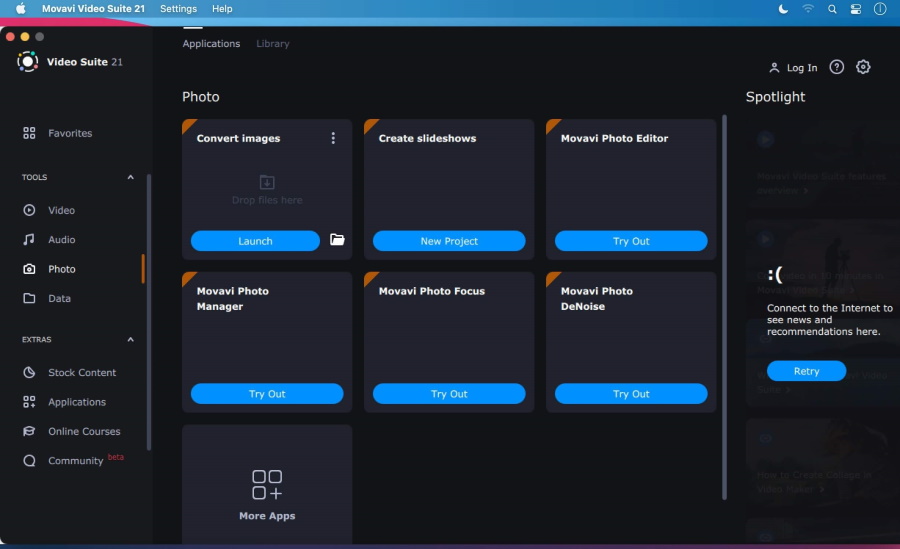The image size is (900, 549).
Task: Switch to the Applications tab
Action: pos(211,44)
